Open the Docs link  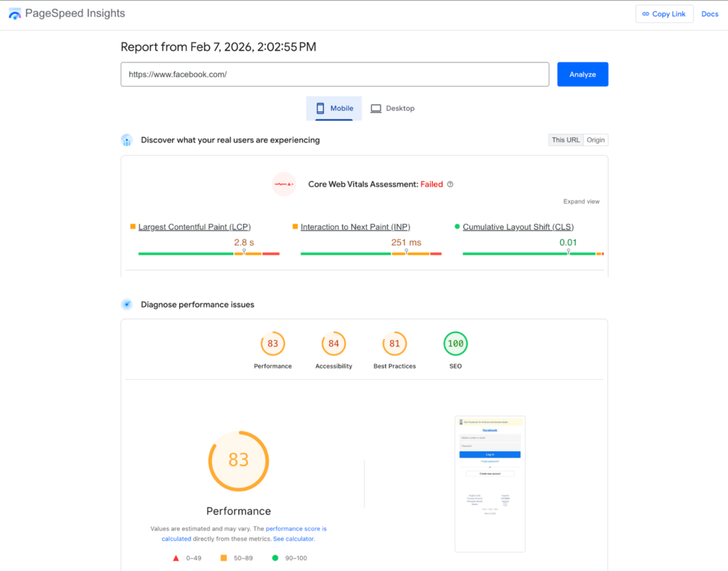click(710, 14)
